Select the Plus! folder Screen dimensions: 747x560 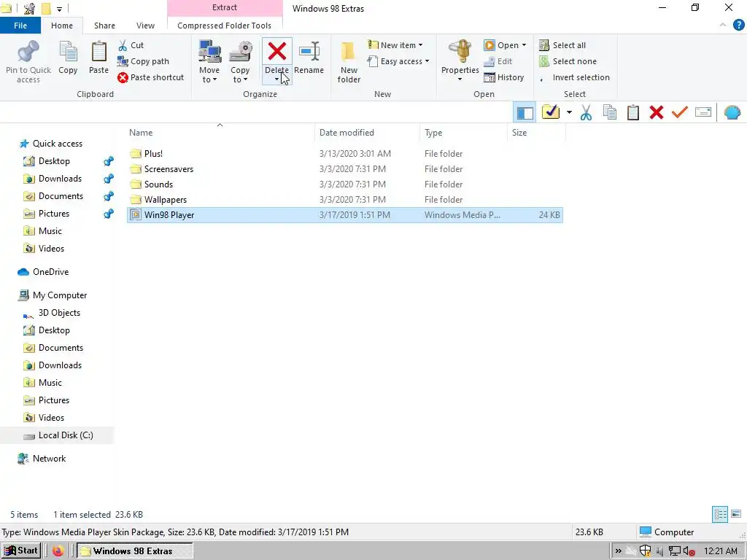pos(345,154)
